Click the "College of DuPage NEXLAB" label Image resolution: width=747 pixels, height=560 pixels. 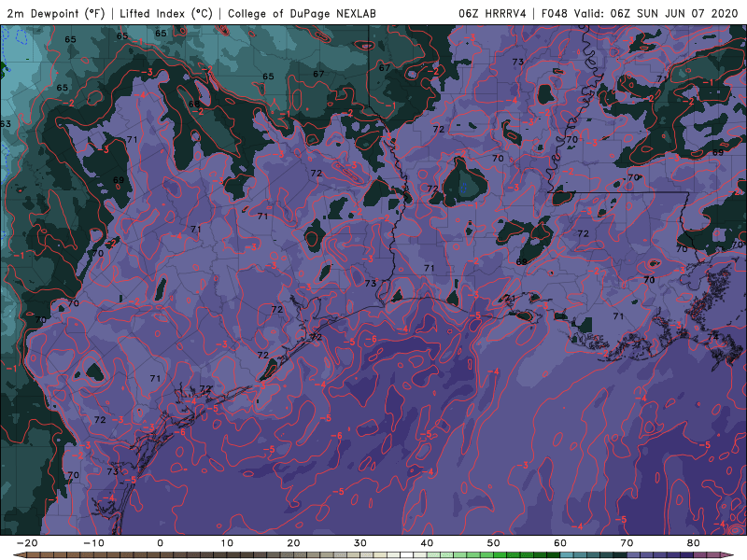(302, 13)
